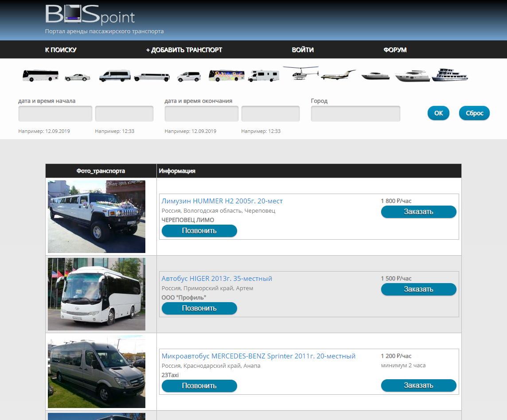Click the Сброс reset button

(474, 113)
